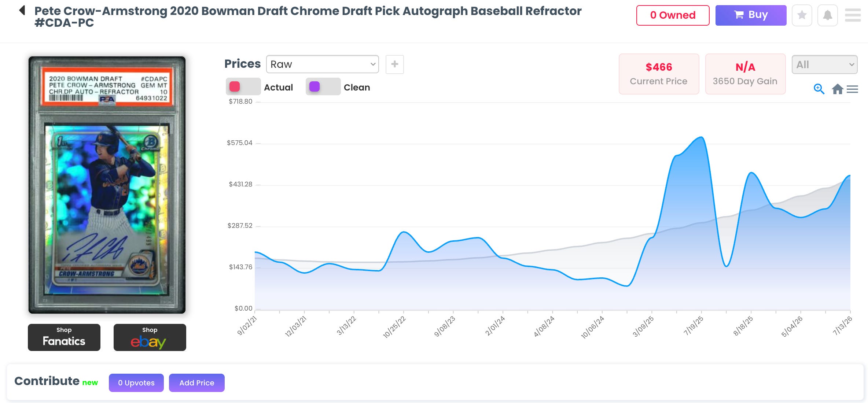The width and height of the screenshot is (868, 403).
Task: Click the 0 Upvotes button
Action: tap(136, 383)
